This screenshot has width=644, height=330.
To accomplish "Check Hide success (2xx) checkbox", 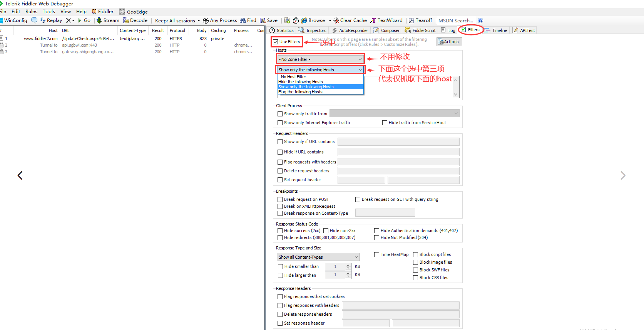I will point(280,231).
